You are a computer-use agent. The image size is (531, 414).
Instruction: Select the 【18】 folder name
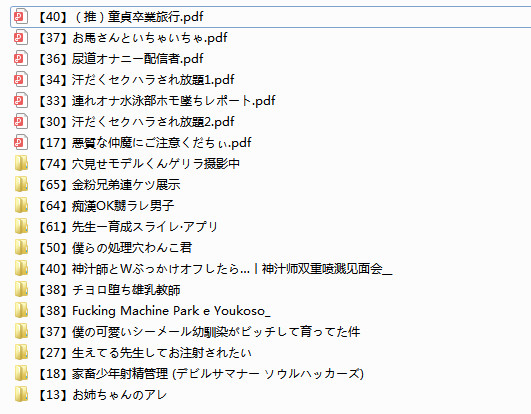click(200, 373)
